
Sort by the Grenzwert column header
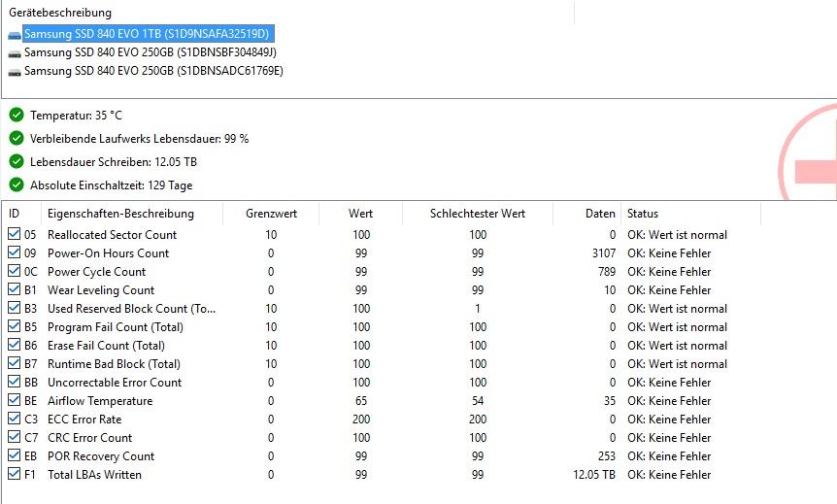coord(271,214)
